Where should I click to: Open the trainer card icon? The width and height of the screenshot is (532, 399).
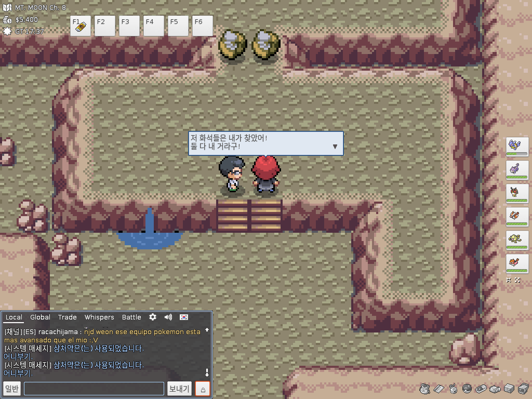pos(439,388)
